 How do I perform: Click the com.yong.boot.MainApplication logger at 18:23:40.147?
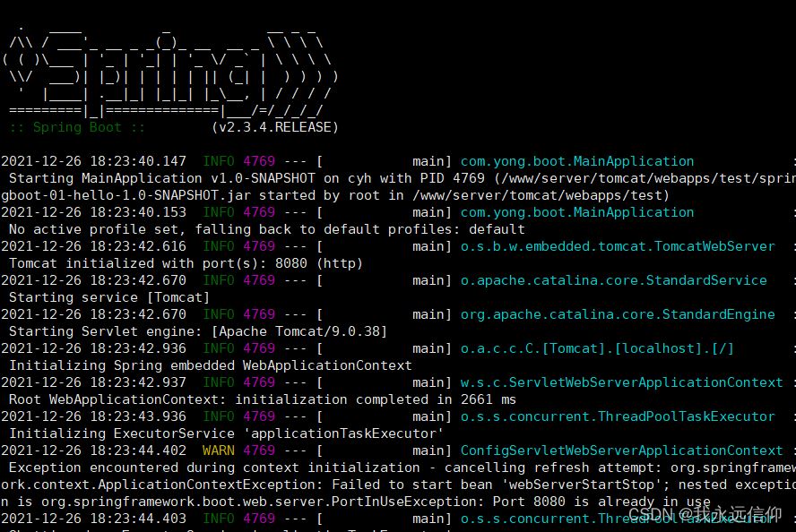pos(577,161)
